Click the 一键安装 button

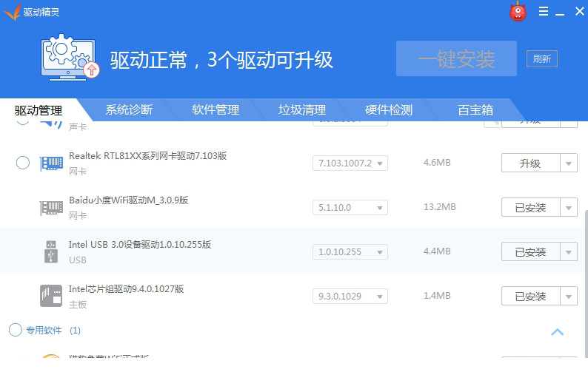(456, 58)
